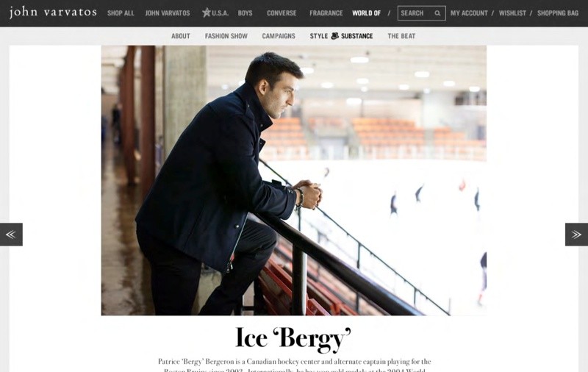Open the Fragrance menu
This screenshot has width=588, height=372.
[326, 13]
